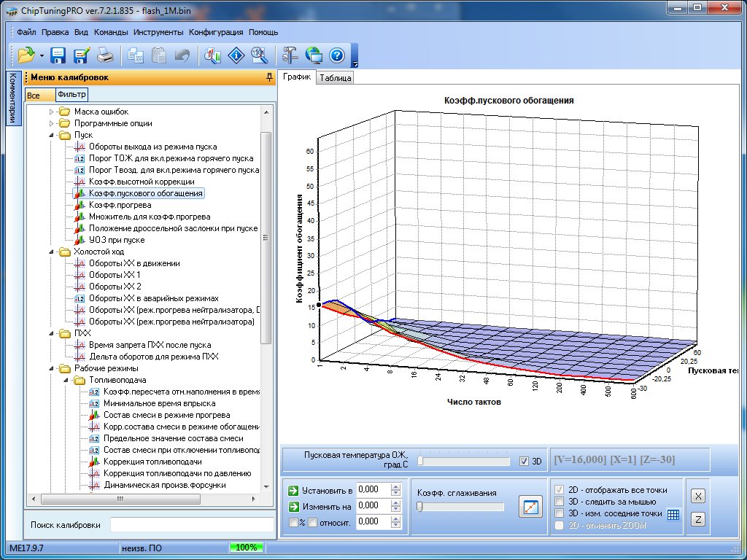Open the Инструменты menu
Viewport: 747px width, 560px height.
pyautogui.click(x=158, y=32)
